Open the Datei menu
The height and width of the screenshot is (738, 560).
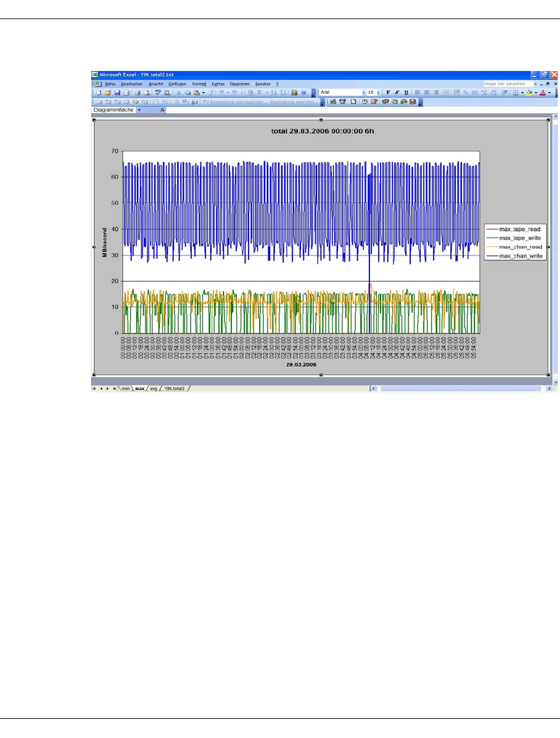(110, 84)
